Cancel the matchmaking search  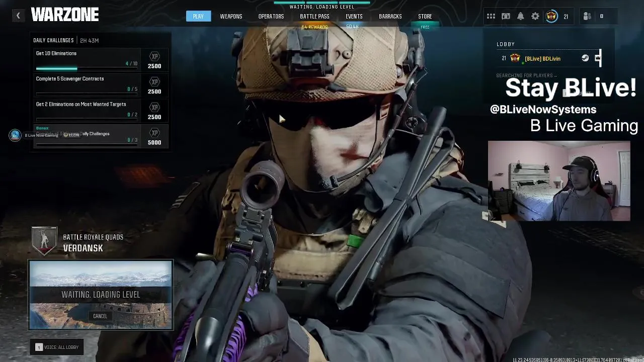point(100,316)
